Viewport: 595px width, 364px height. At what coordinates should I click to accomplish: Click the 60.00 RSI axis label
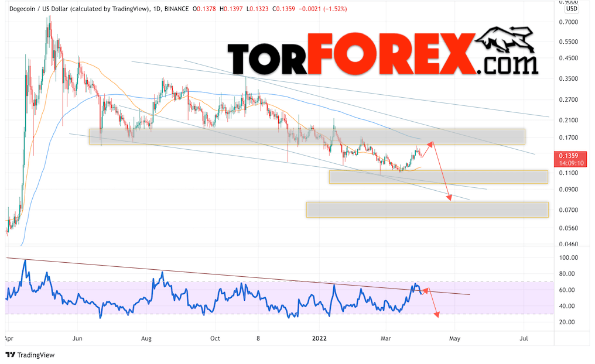[567, 290]
